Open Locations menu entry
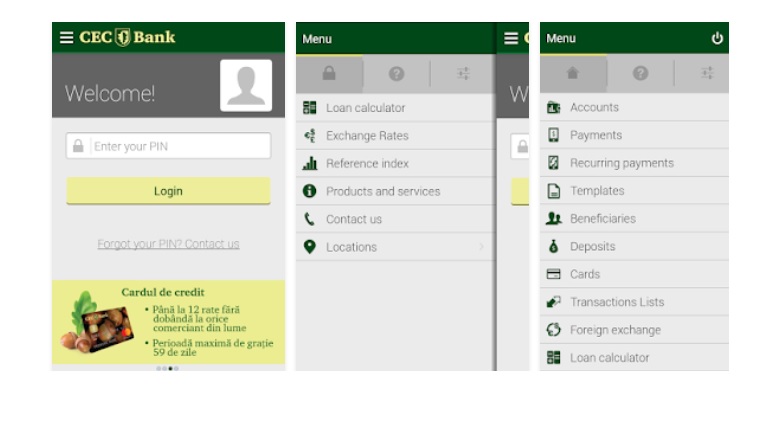The width and height of the screenshot is (773, 421). [395, 247]
